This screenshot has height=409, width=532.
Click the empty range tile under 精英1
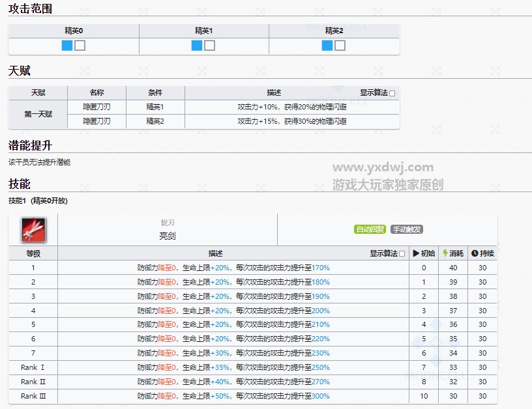210,46
